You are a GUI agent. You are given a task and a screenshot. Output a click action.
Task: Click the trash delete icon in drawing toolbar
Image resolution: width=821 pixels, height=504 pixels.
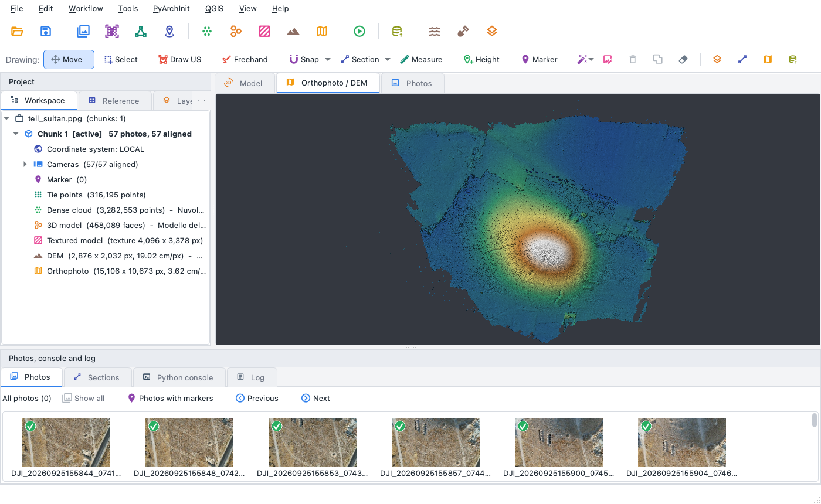[x=633, y=59]
